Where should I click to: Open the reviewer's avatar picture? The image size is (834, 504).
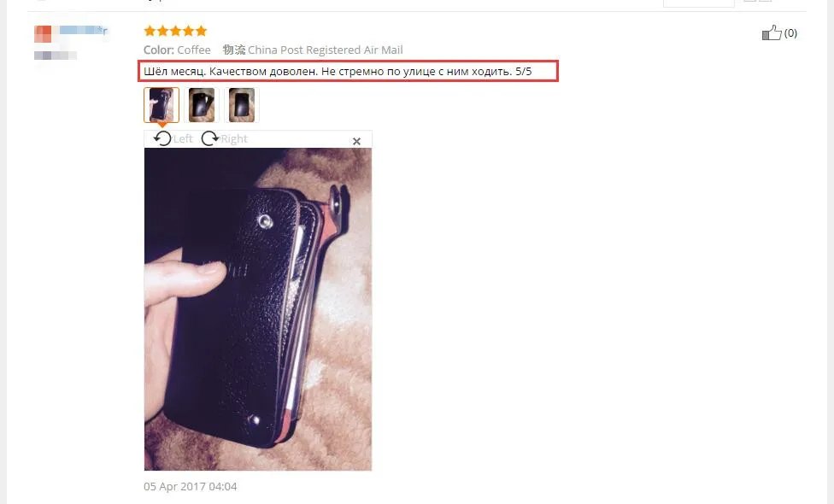point(43,34)
